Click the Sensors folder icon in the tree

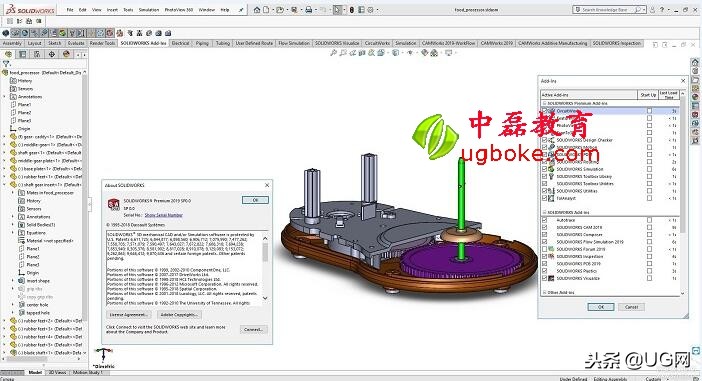tap(13, 89)
